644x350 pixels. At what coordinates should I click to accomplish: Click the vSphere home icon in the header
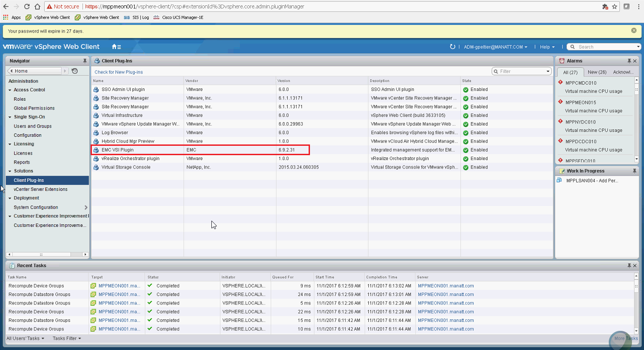(114, 46)
